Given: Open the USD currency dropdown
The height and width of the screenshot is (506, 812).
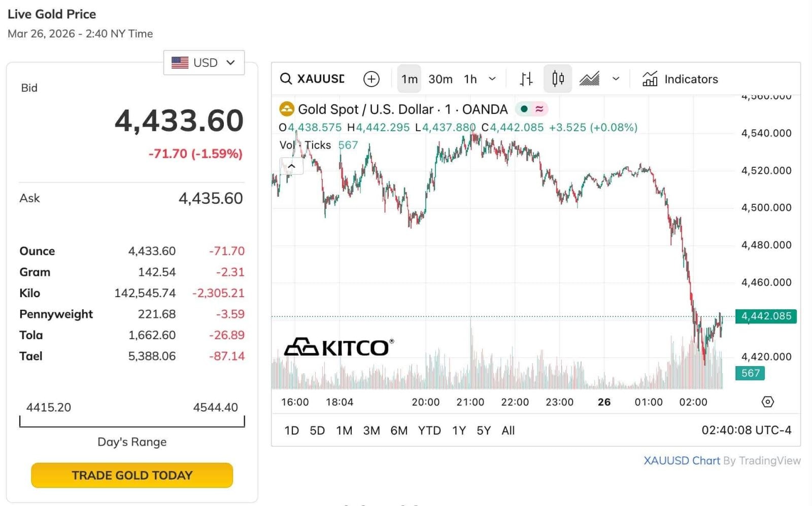Looking at the screenshot, I should click(204, 63).
